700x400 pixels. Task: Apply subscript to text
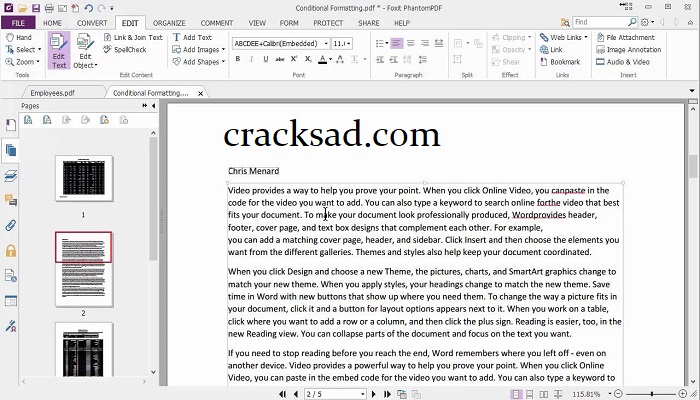[308, 59]
